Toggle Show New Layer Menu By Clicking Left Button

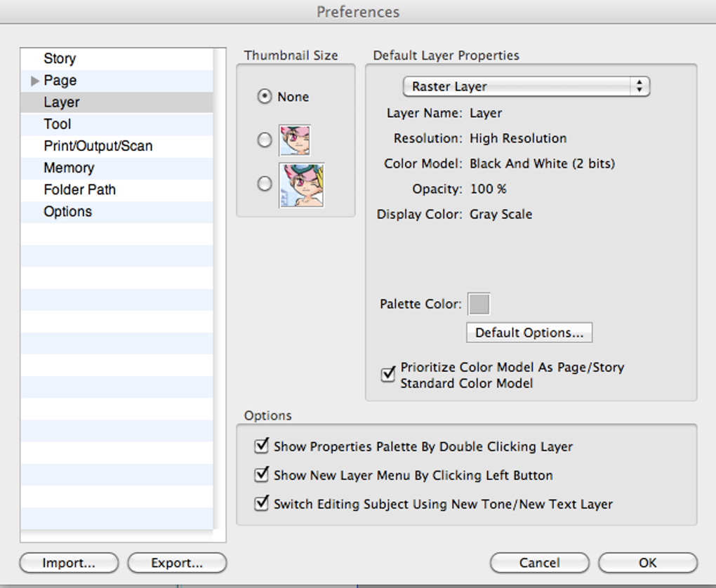261,474
